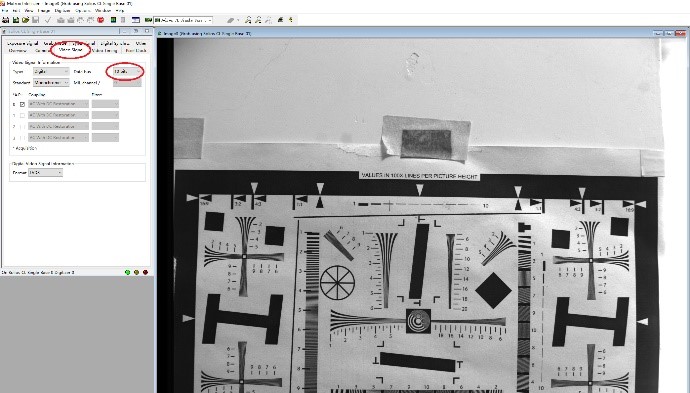
Task: Open the Format dropdown at panel bottom
Action: (x=45, y=173)
